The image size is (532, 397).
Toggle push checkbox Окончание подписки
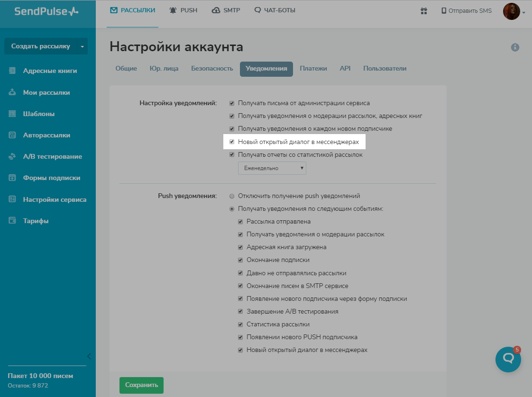pos(240,260)
